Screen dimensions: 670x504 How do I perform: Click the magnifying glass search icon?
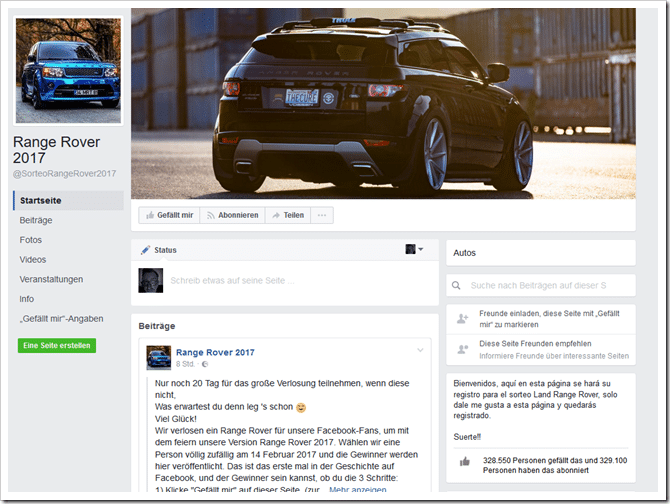coord(456,285)
